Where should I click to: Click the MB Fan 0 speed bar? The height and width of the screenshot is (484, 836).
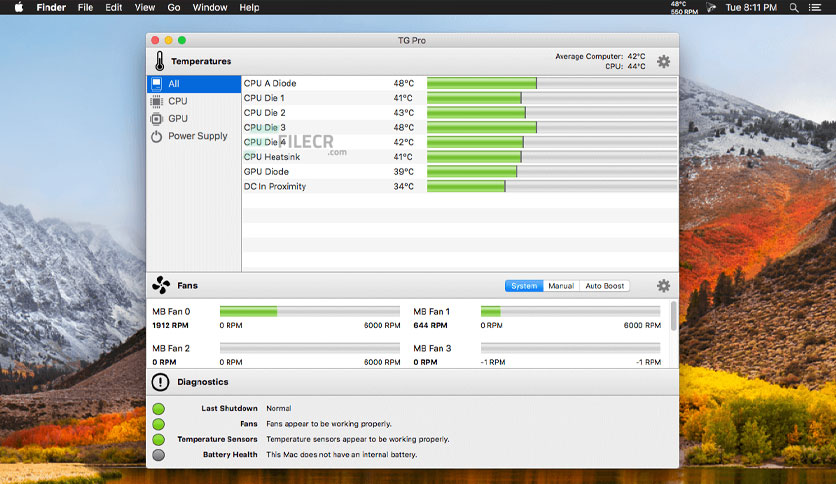tap(310, 312)
